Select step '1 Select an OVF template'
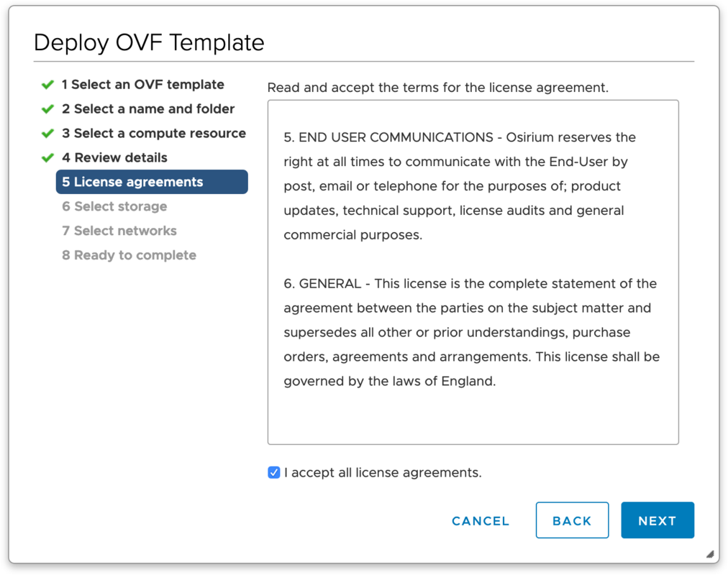Screen dimensions: 728x575 coord(142,84)
